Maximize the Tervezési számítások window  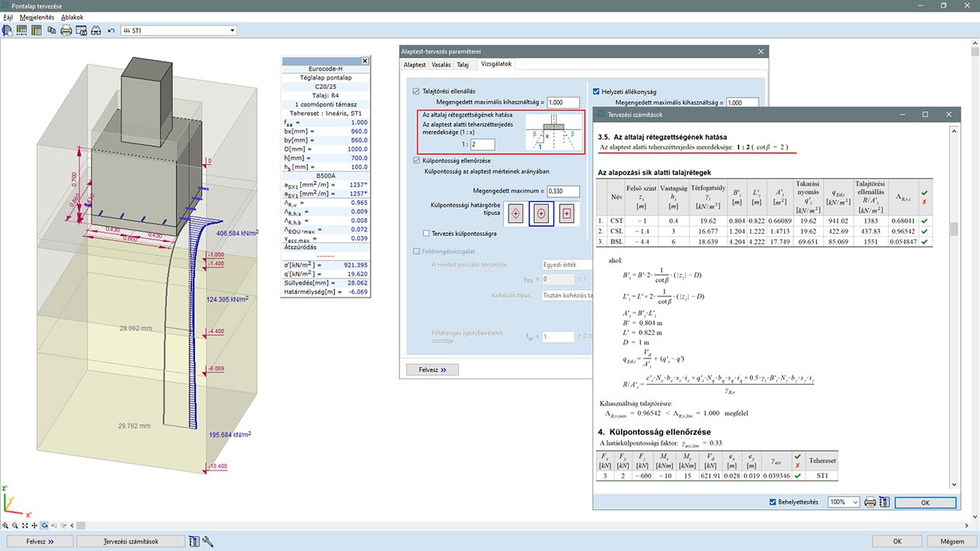[x=925, y=115]
